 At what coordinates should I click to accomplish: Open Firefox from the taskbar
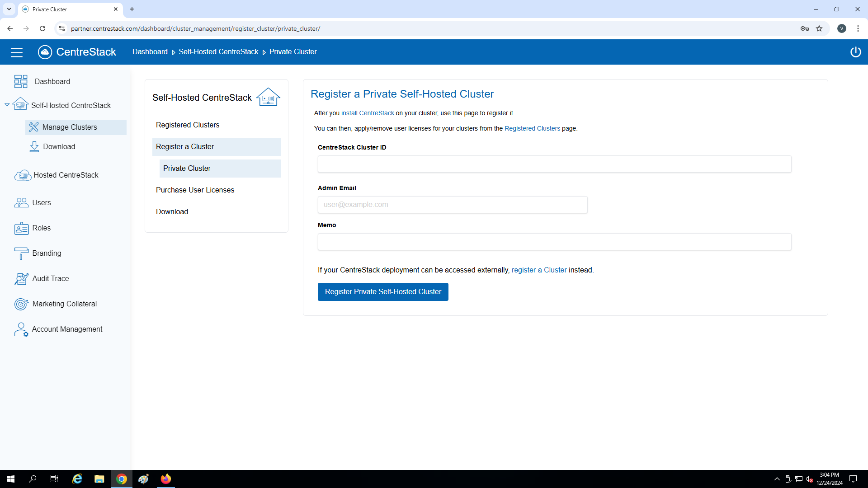click(166, 479)
